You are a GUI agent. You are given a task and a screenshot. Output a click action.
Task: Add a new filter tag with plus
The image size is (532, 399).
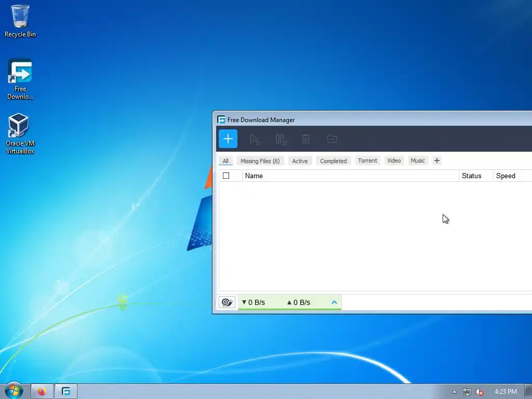(x=436, y=161)
